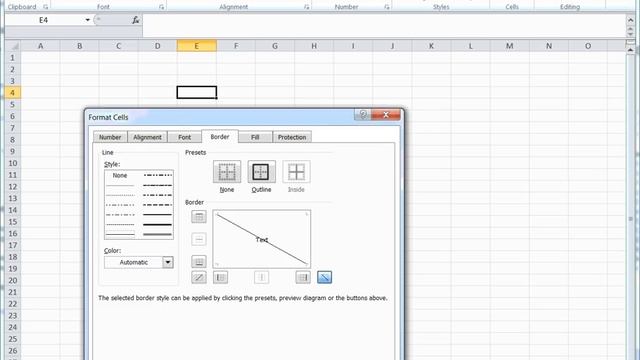This screenshot has height=360, width=640.
Task: Click the Format Cells title bar text
Action: (108, 117)
